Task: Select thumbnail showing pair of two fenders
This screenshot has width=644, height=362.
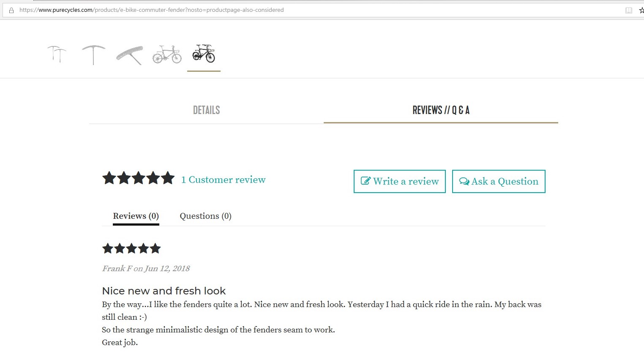Action: (57, 54)
